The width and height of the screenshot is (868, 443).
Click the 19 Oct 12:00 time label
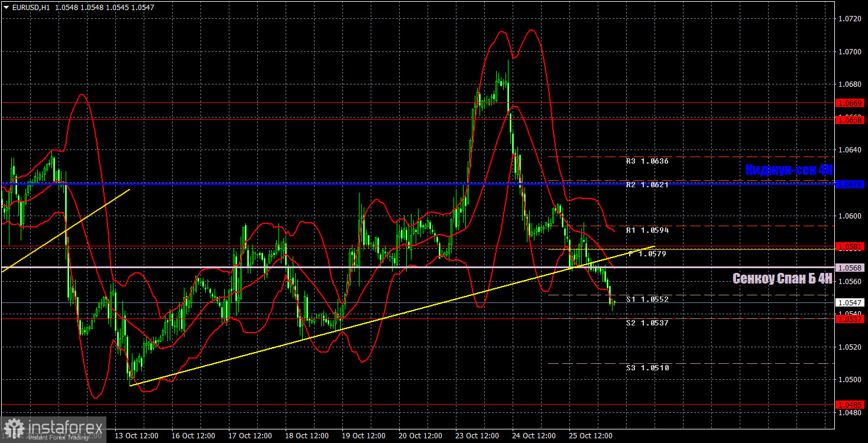click(364, 436)
